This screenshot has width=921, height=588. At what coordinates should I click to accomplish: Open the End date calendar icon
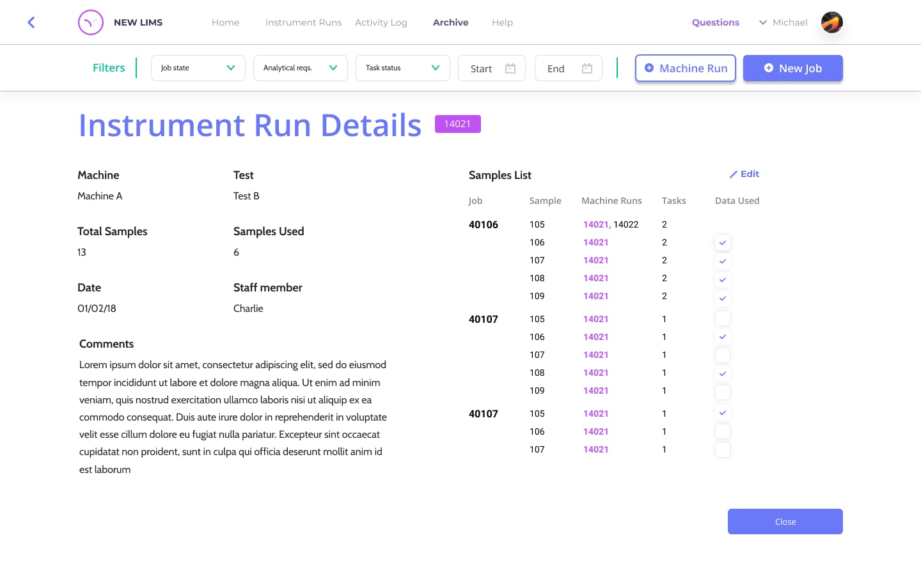coord(587,68)
